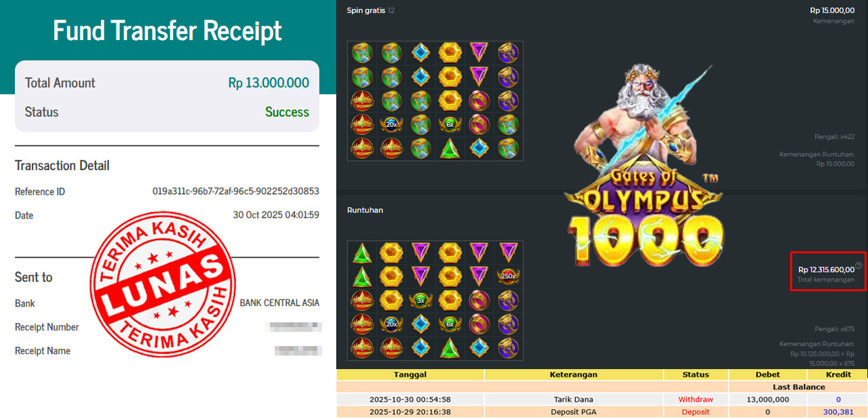The width and height of the screenshot is (868, 418).
Task: Click the Reference ID value text
Action: 236,191
